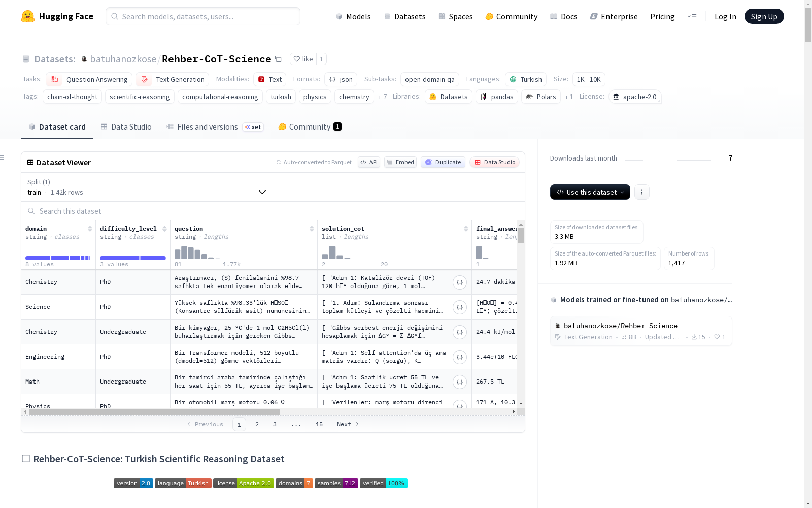Select the open-domain-qa sub-task tag
This screenshot has height=508, width=812.
[x=430, y=79]
